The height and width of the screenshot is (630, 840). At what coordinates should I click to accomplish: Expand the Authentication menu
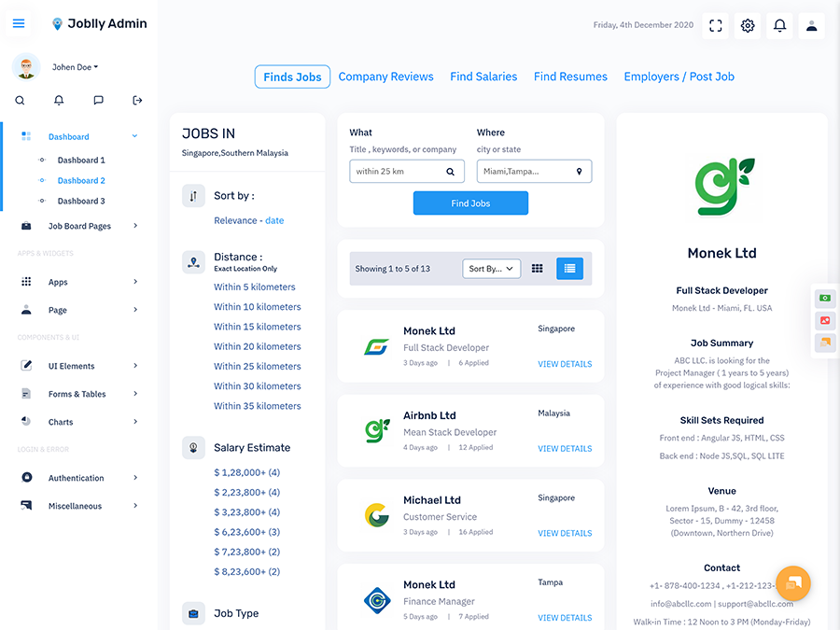pos(79,478)
